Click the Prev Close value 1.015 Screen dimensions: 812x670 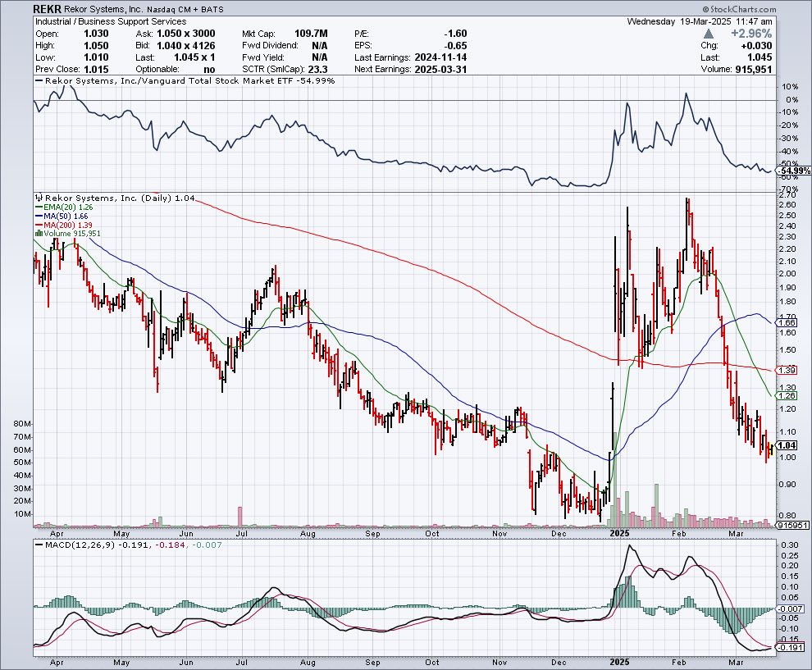[96, 70]
